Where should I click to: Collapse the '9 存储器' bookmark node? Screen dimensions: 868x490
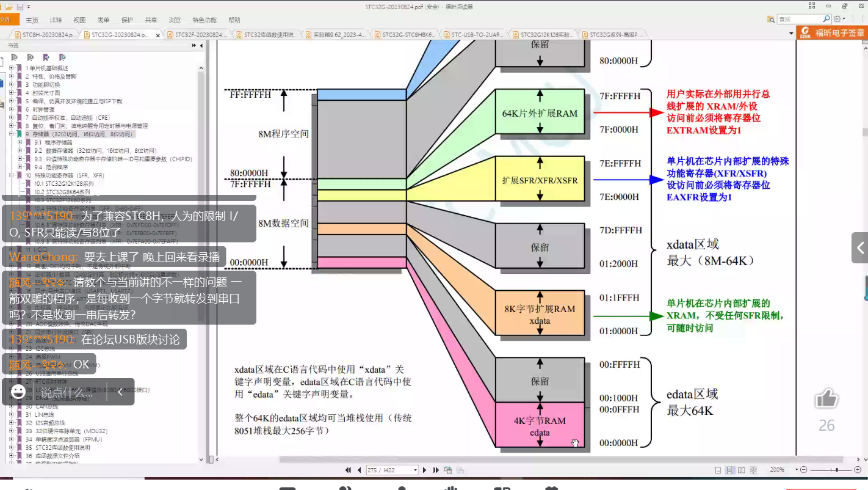tap(11, 134)
